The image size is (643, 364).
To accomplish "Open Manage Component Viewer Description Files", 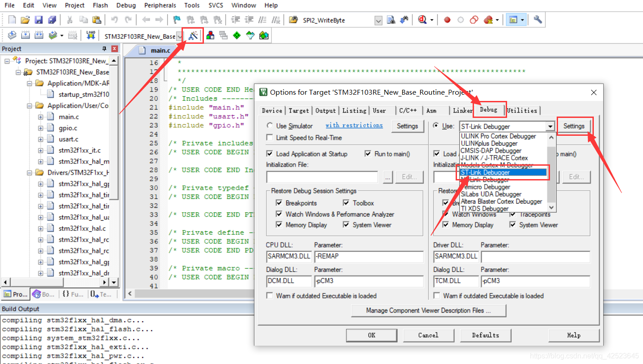I will 428,310.
